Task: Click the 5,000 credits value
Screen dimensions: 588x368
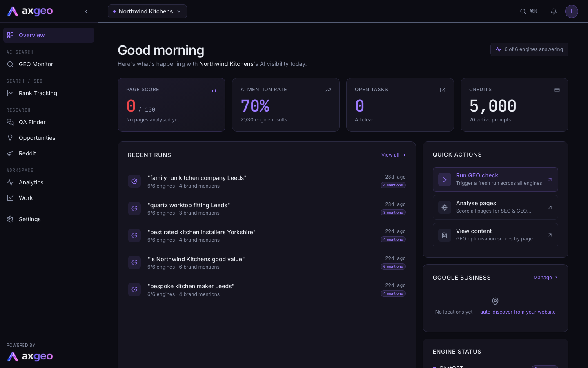Action: click(493, 106)
